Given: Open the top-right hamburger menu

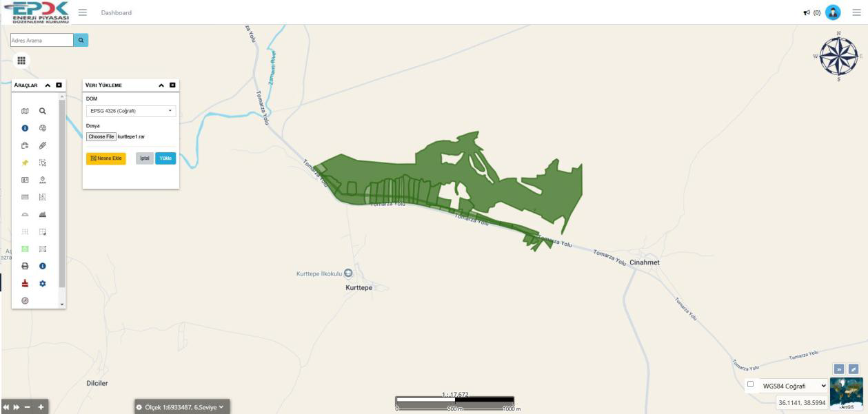Looking at the screenshot, I should pos(856,12).
